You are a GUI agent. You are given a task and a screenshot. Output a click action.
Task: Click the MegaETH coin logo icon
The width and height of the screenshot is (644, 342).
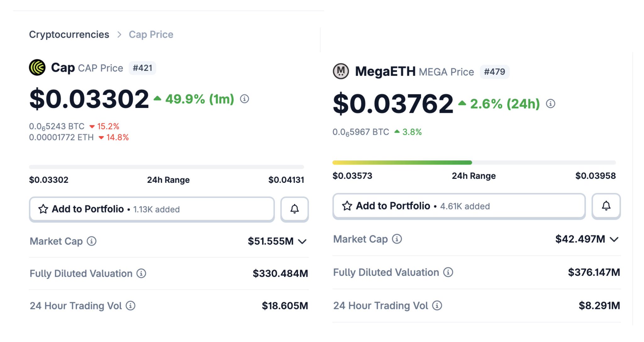tap(341, 71)
